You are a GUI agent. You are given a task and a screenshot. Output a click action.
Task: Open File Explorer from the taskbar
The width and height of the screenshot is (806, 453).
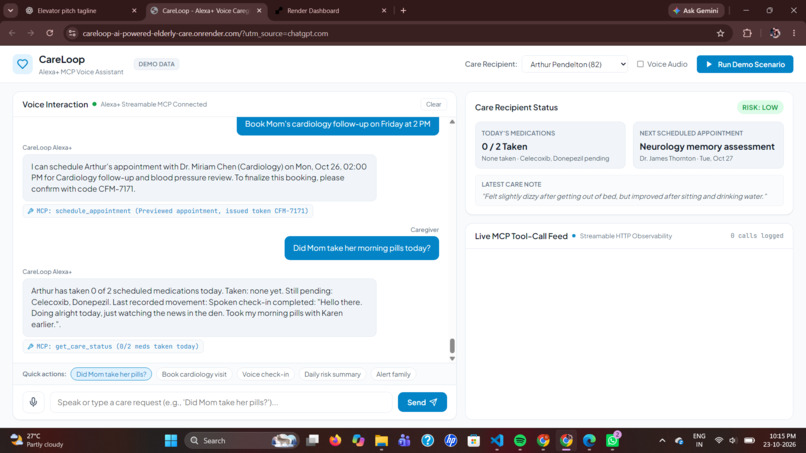(x=381, y=441)
